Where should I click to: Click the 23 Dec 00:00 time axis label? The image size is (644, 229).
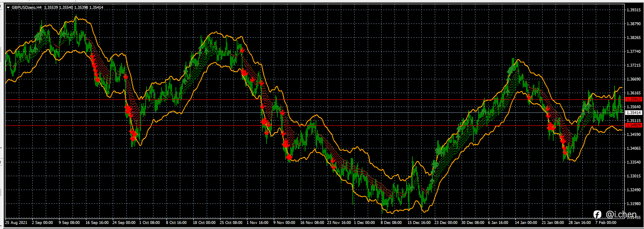pyautogui.click(x=446, y=223)
